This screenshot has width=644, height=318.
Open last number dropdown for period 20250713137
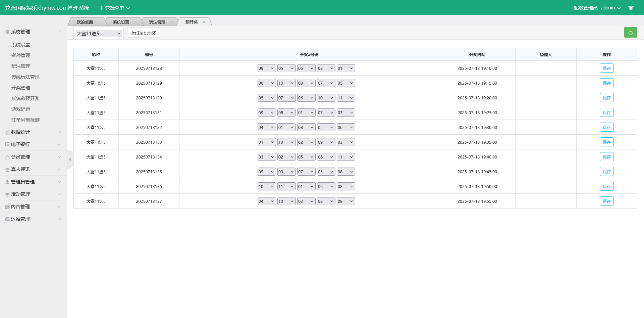coord(345,201)
